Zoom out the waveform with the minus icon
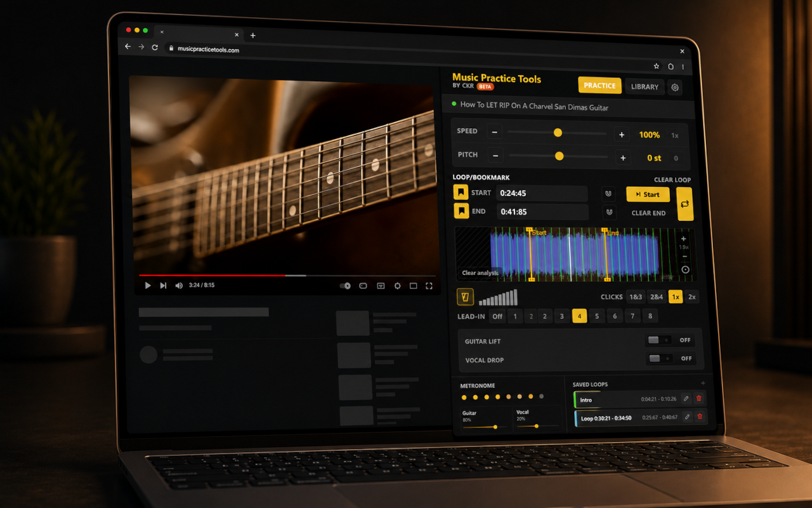The height and width of the screenshot is (508, 812). pos(684,257)
